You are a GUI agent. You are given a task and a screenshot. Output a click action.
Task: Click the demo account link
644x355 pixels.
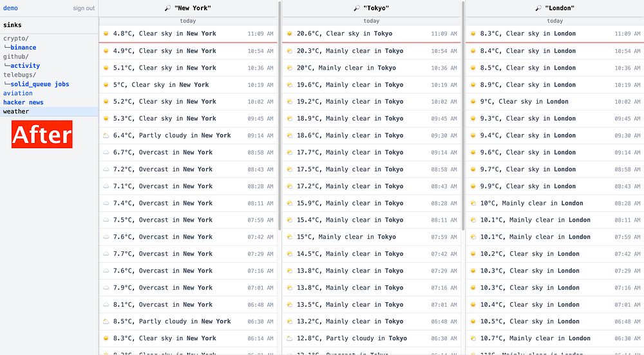(x=10, y=8)
